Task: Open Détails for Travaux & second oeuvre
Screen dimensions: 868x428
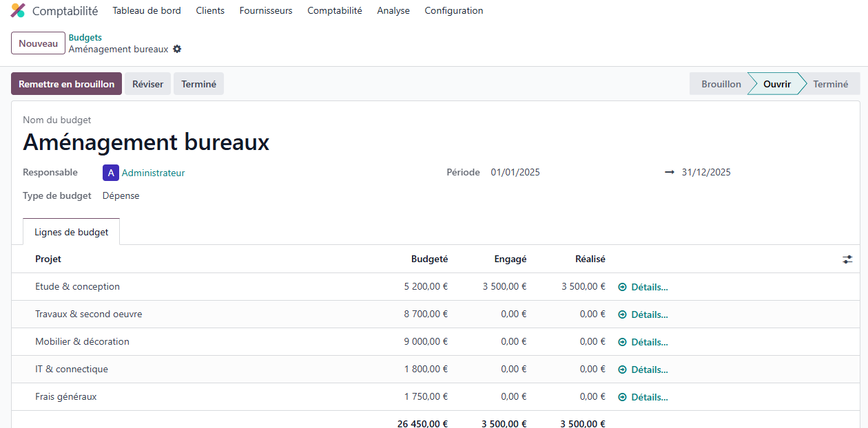Action: tap(643, 314)
